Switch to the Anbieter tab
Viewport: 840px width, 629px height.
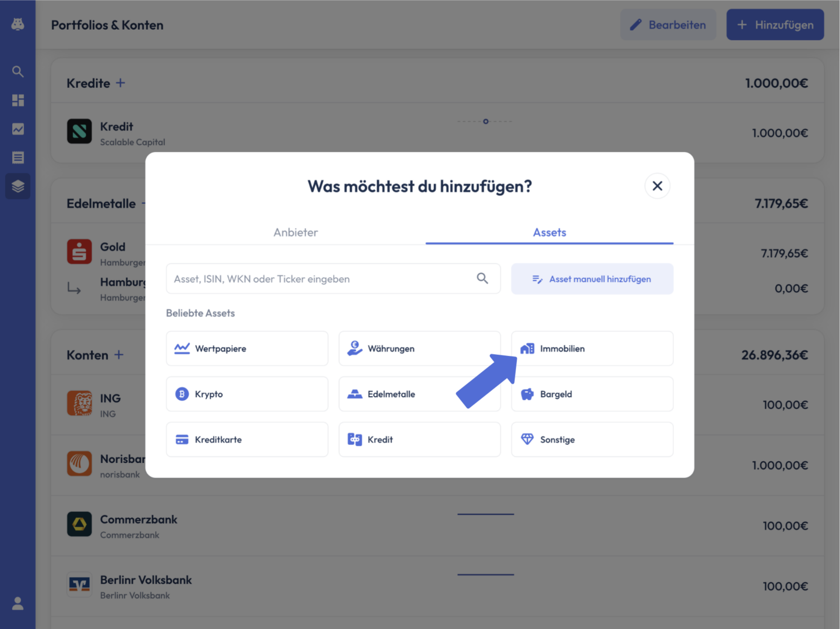[x=295, y=232]
